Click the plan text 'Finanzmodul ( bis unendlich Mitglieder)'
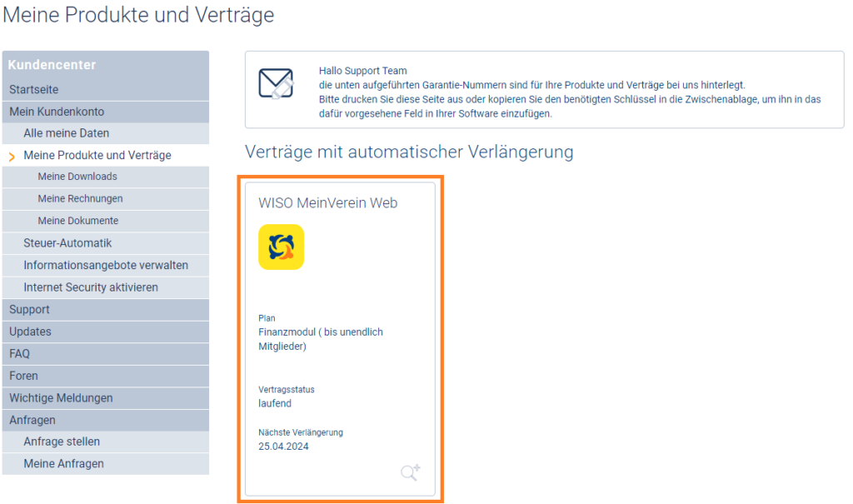Viewport: 853px width, 504px height. pyautogui.click(x=321, y=339)
